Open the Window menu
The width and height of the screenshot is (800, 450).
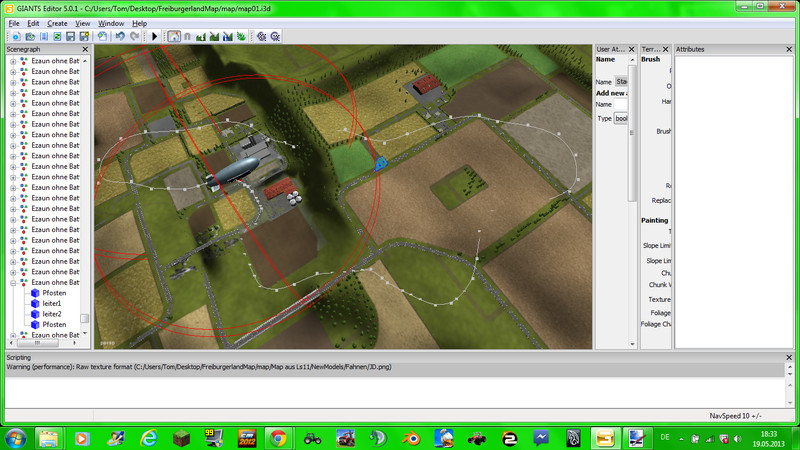[x=111, y=23]
